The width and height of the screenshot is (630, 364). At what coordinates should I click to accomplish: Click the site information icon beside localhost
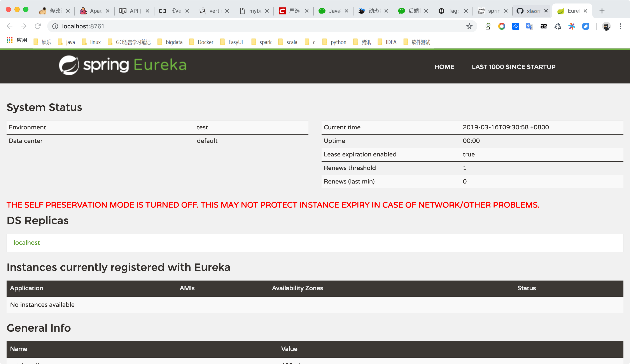tap(55, 26)
